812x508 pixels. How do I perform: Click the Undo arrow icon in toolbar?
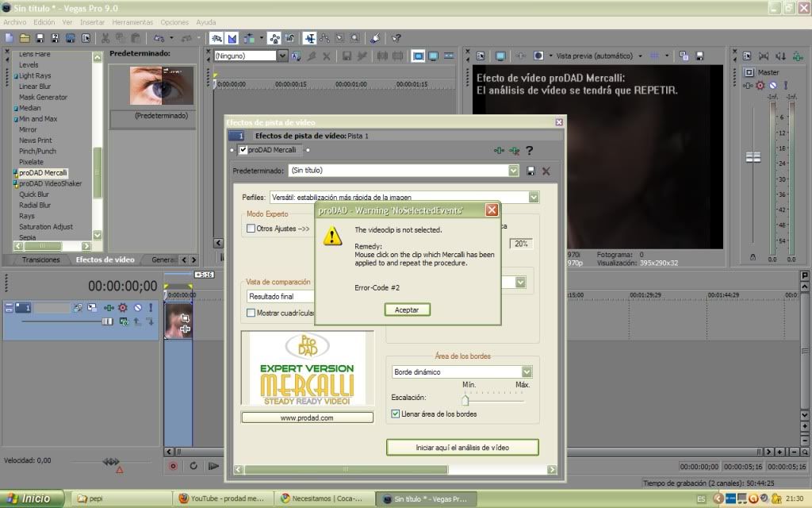[159, 38]
